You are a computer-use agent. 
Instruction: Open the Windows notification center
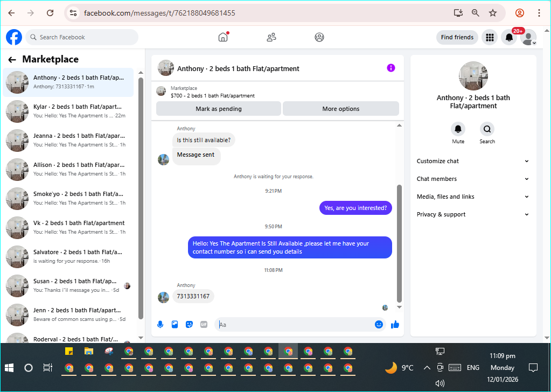pos(533,368)
